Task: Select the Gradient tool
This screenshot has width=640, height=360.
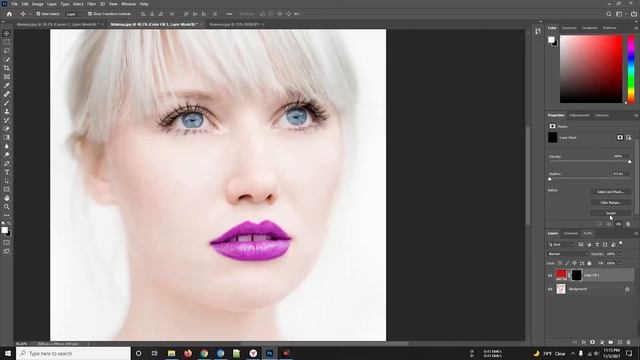Action: pos(7,137)
